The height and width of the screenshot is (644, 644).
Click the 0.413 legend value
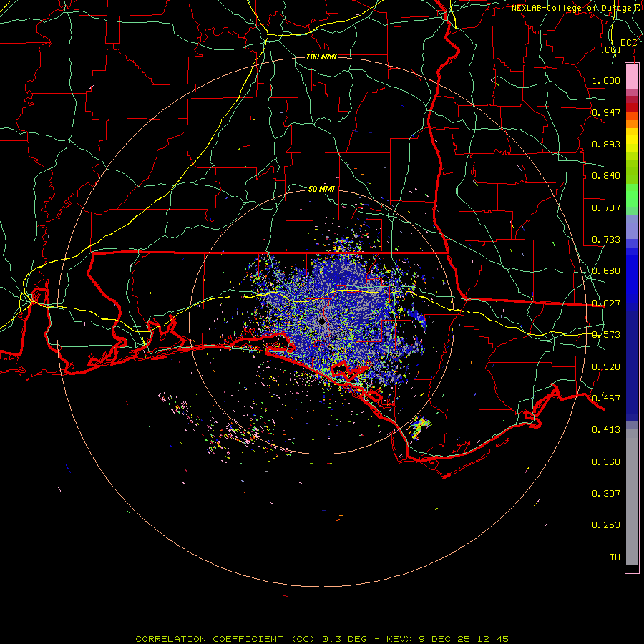coord(606,429)
